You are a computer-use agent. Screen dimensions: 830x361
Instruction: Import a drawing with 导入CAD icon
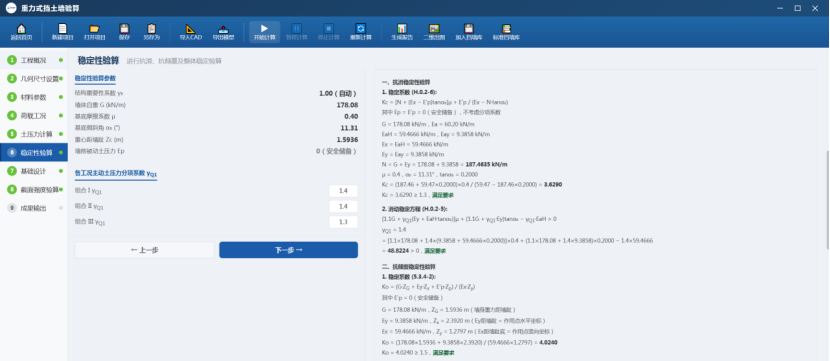(191, 32)
